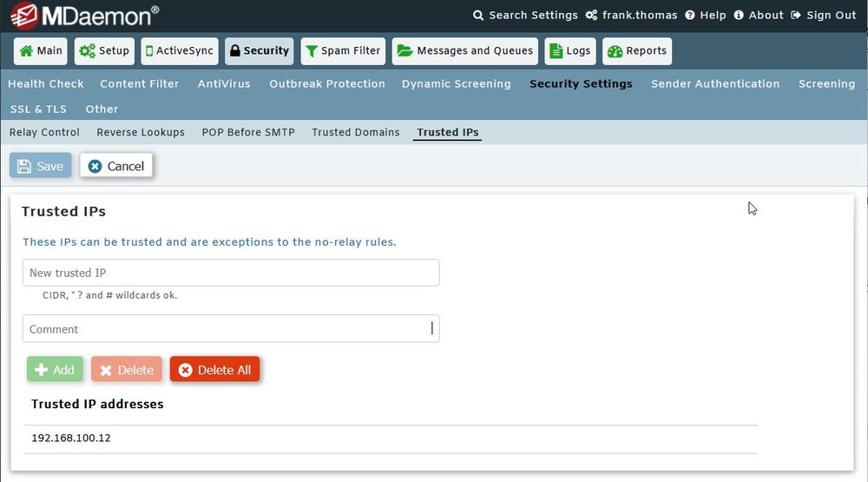Open the Security section
This screenshot has width=868, height=482.
(x=259, y=51)
